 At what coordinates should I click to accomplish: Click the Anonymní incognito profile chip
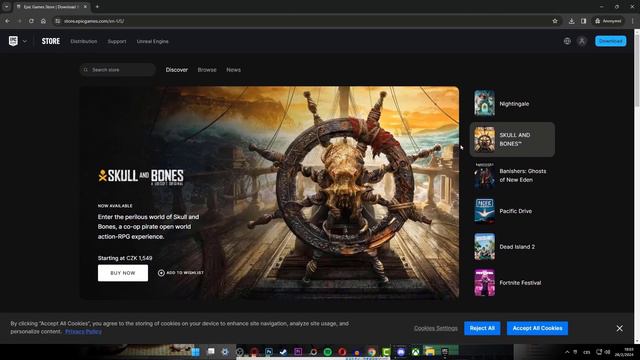(x=608, y=21)
